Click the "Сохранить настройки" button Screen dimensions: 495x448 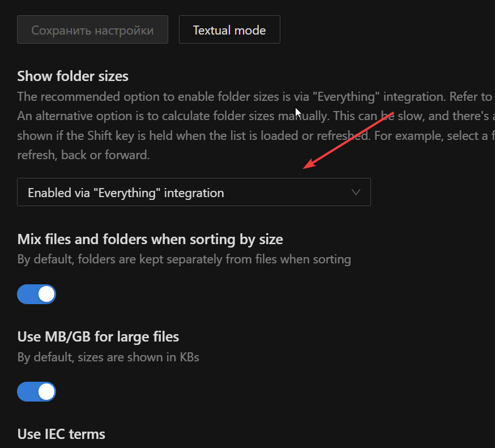(92, 30)
